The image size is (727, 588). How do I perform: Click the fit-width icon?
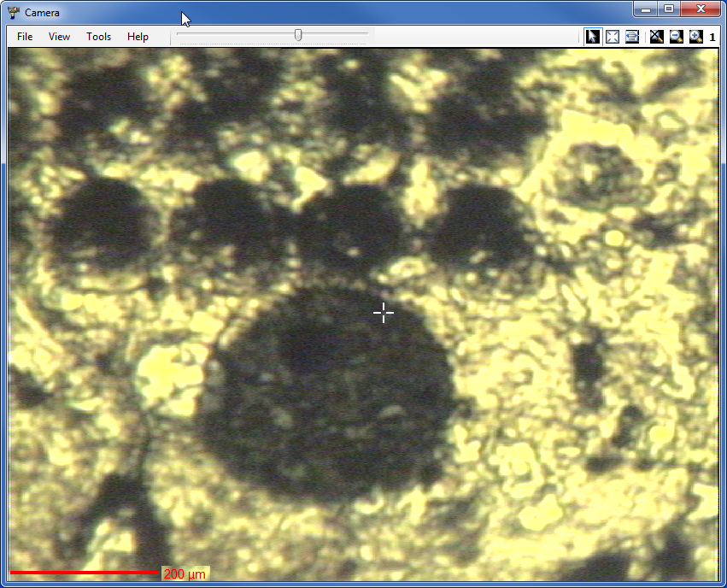[632, 37]
